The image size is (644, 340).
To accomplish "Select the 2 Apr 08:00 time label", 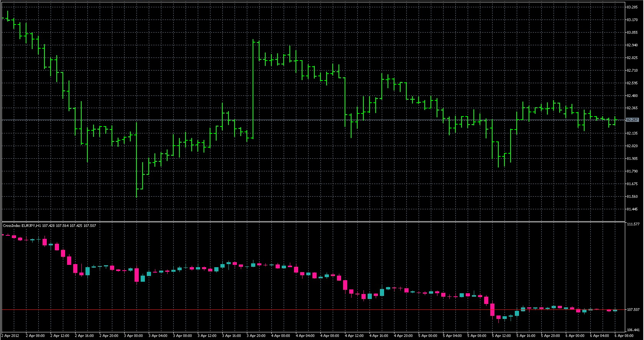I will coord(35,336).
